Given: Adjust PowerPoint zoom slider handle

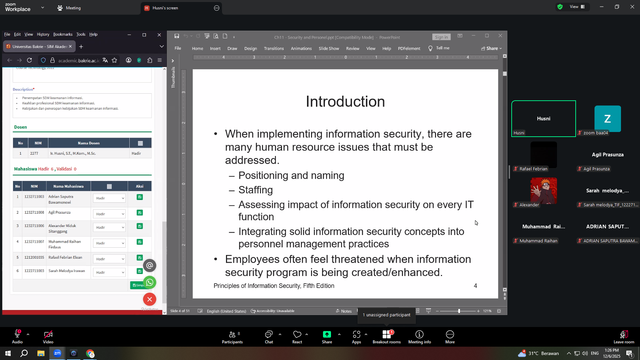Looking at the screenshot, I should pyautogui.click(x=459, y=311).
